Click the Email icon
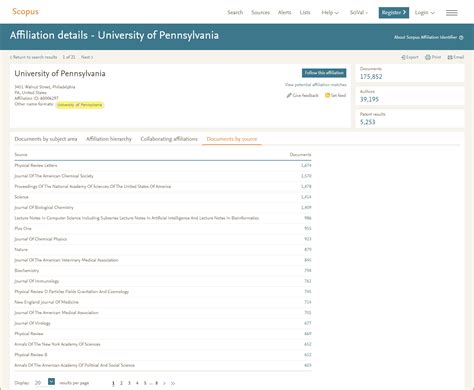Screen dimensions: 474x390 [x=450, y=57]
